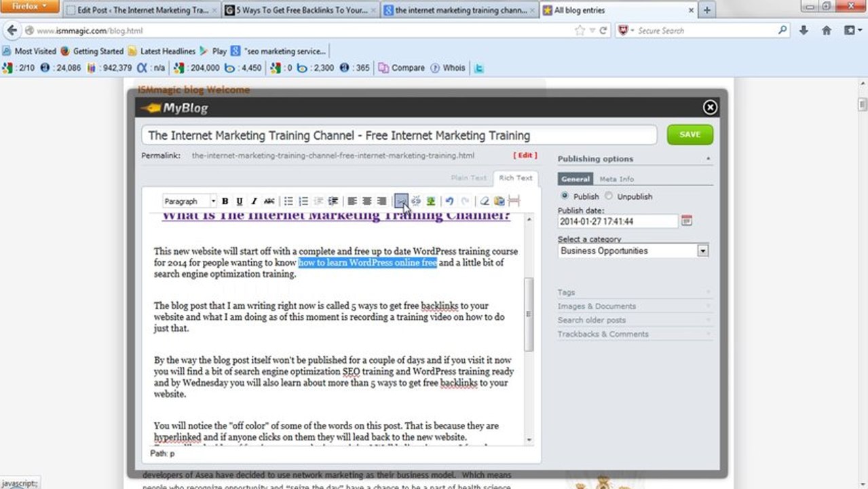Screen dimensions: 868x489
Task: Click the paste from Word icon
Action: 499,201
